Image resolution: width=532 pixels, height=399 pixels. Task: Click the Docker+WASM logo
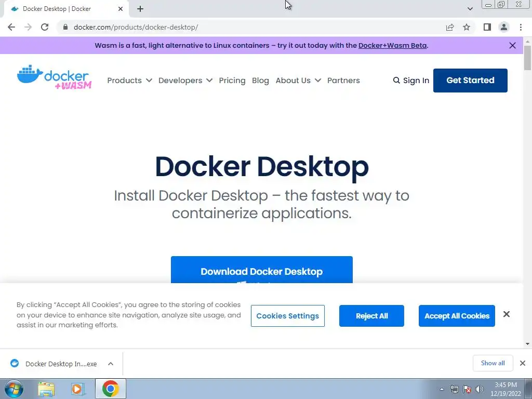[x=54, y=77]
